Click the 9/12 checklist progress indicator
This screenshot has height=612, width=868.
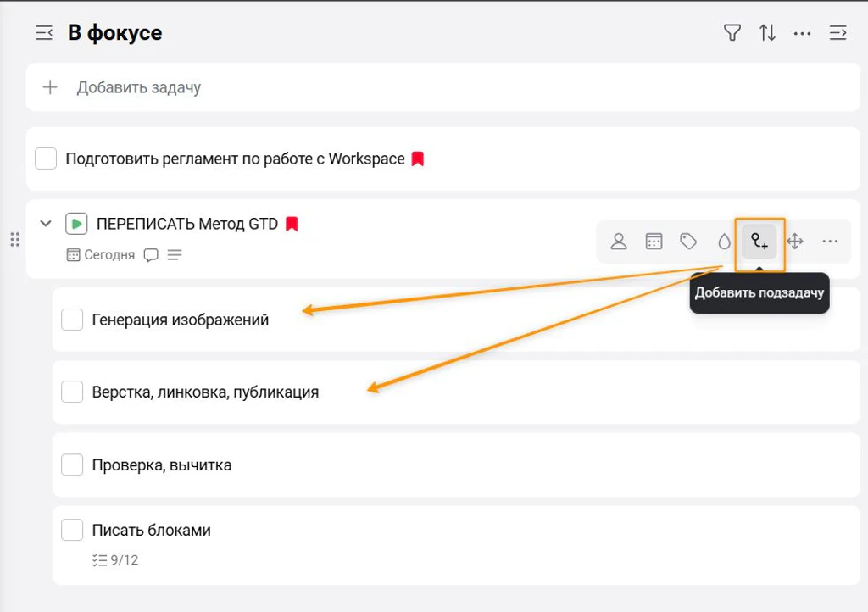[115, 560]
